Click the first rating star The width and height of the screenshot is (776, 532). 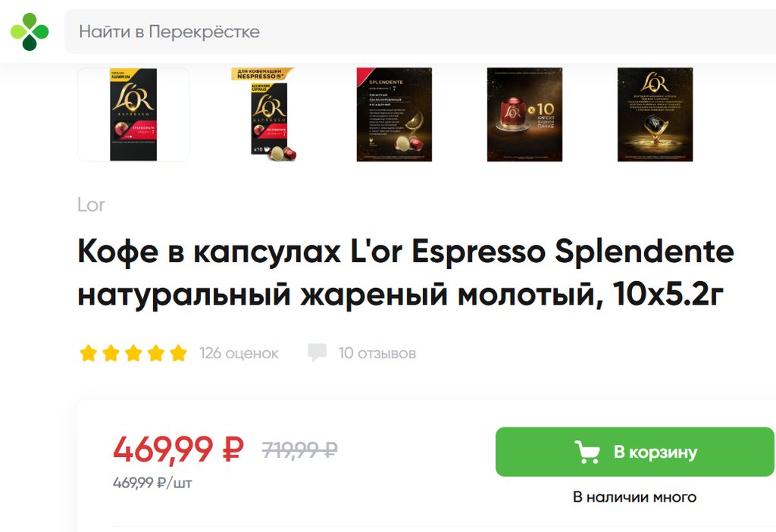[88, 353]
